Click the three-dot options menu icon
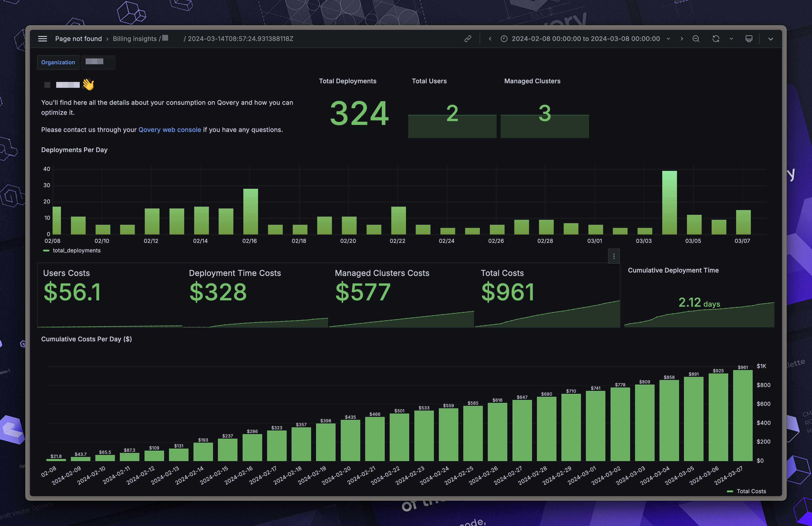The height and width of the screenshot is (526, 812). 614,255
